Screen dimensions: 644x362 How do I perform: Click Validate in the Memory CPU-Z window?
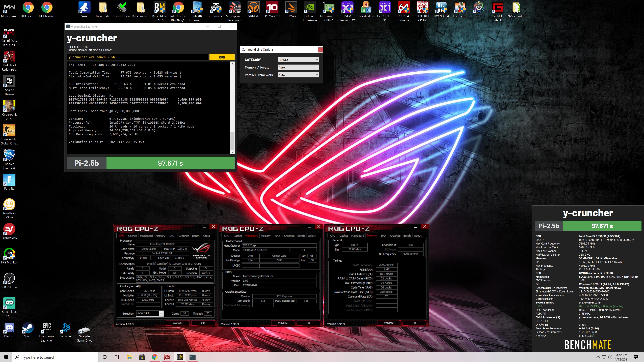[389, 323]
